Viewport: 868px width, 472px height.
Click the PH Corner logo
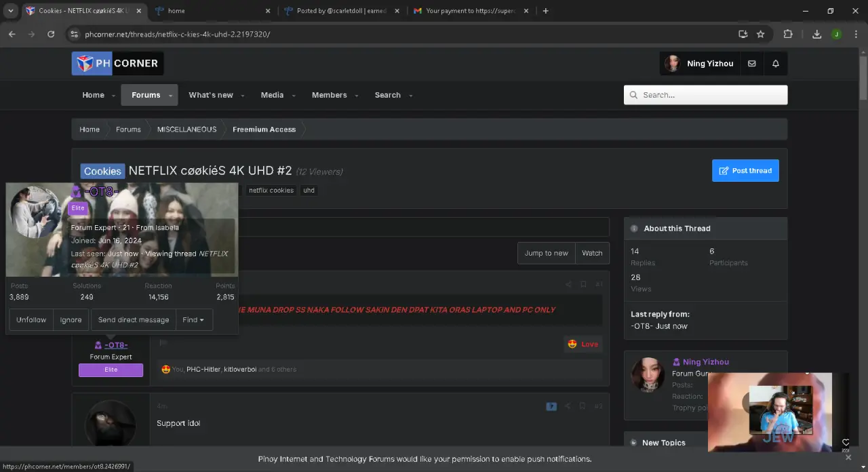tap(117, 63)
